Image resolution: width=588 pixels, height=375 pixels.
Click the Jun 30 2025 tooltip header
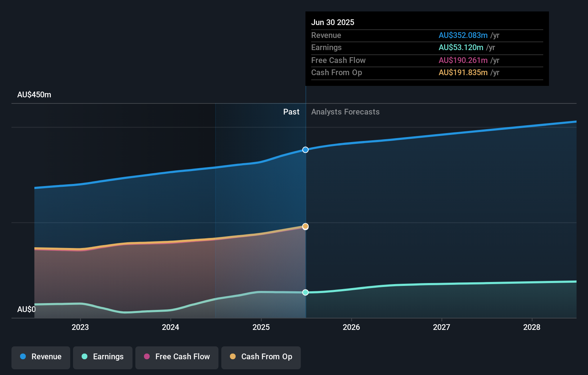(333, 22)
